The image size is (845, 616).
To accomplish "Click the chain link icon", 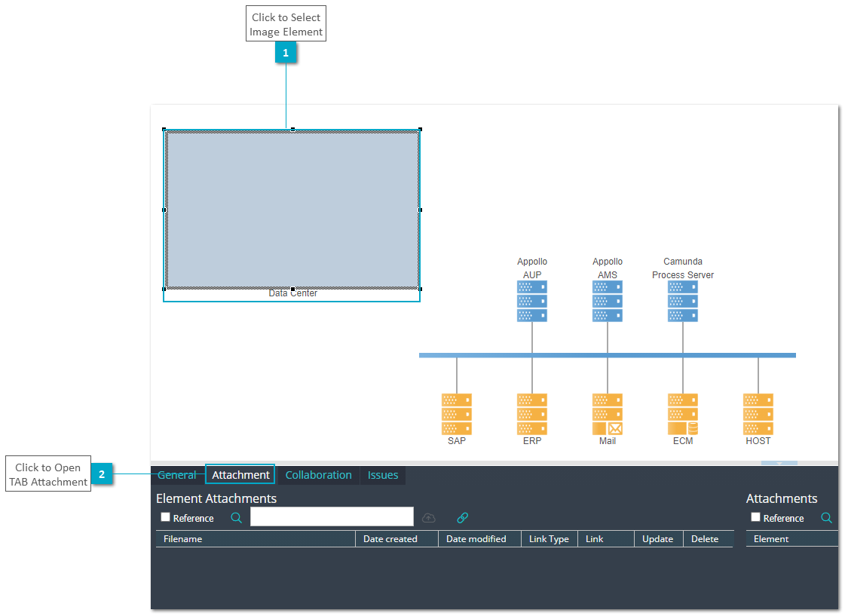I will coord(462,518).
